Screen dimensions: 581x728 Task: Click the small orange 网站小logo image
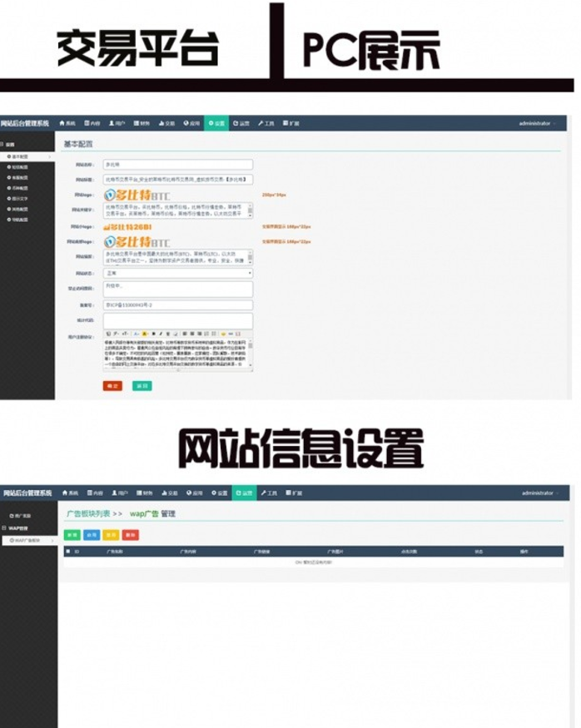tap(127, 226)
